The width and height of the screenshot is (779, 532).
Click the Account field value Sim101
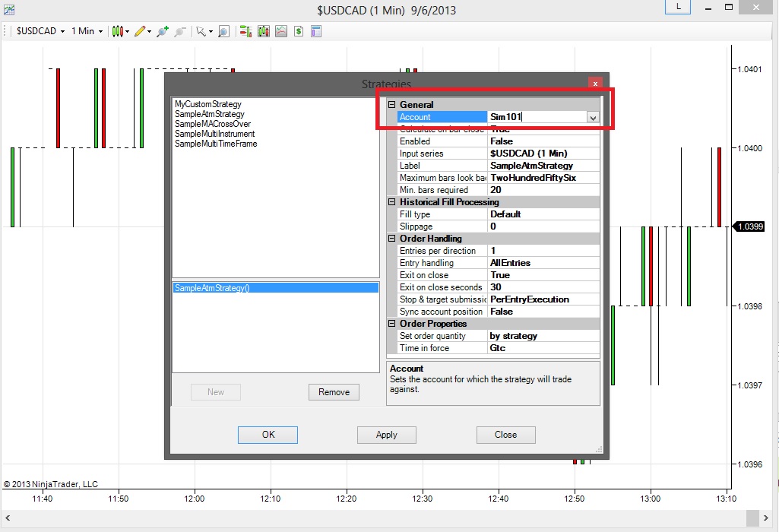537,117
